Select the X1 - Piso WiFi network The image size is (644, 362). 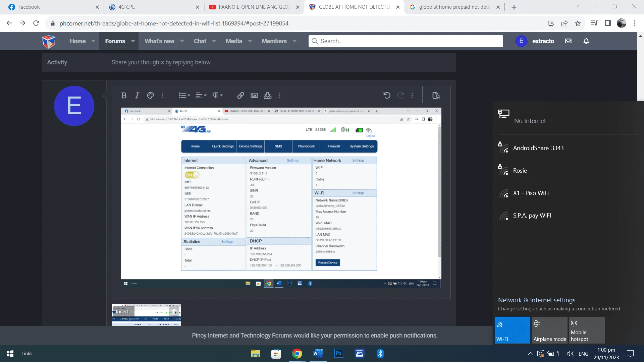point(568,193)
